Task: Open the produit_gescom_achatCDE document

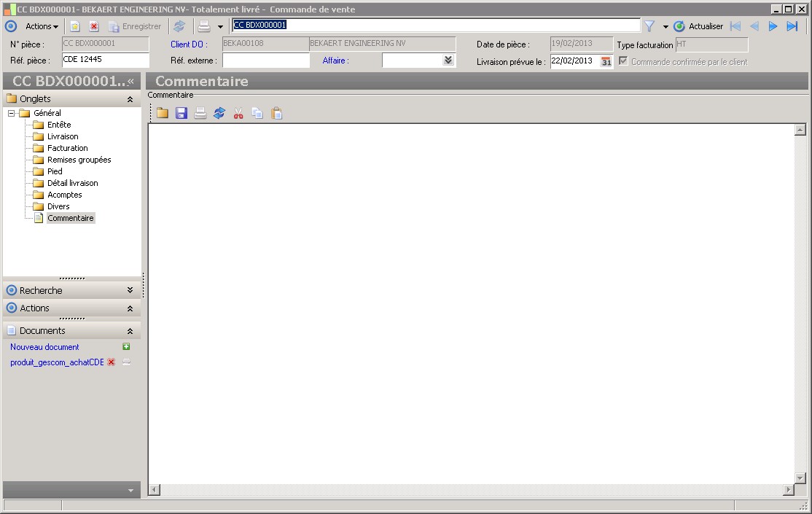Action: (x=57, y=362)
